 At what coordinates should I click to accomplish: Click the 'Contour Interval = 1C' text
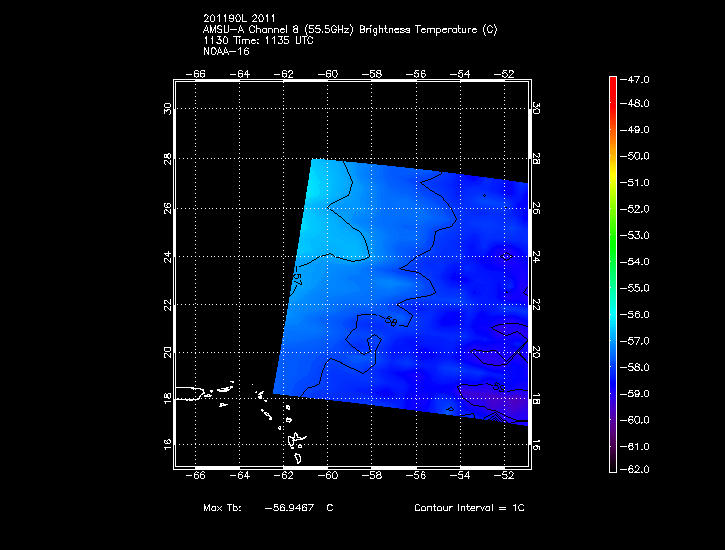point(469,507)
